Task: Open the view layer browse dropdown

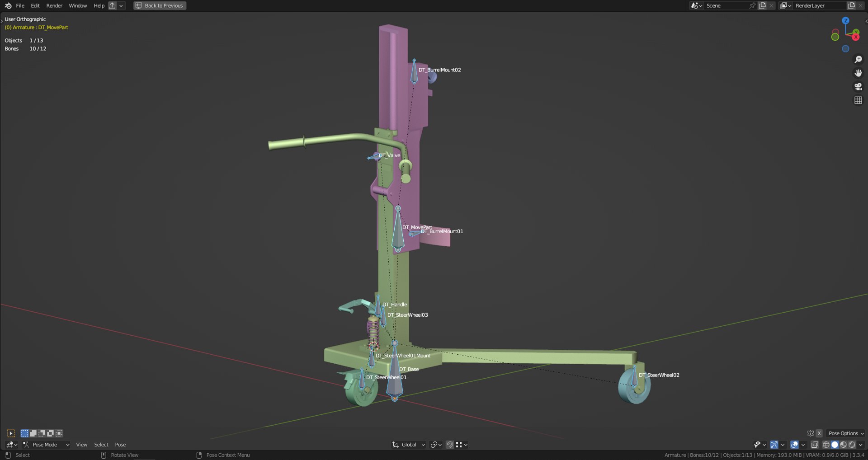Action: tap(786, 5)
